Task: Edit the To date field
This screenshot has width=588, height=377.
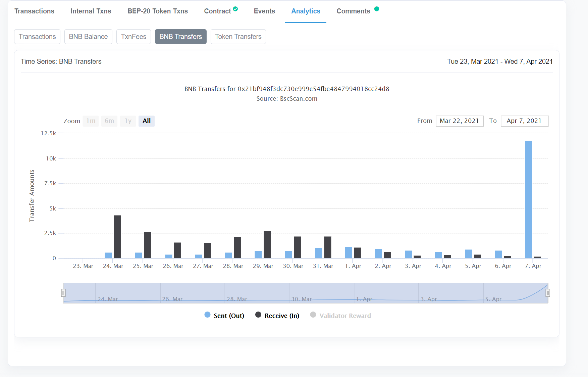Action: (525, 121)
